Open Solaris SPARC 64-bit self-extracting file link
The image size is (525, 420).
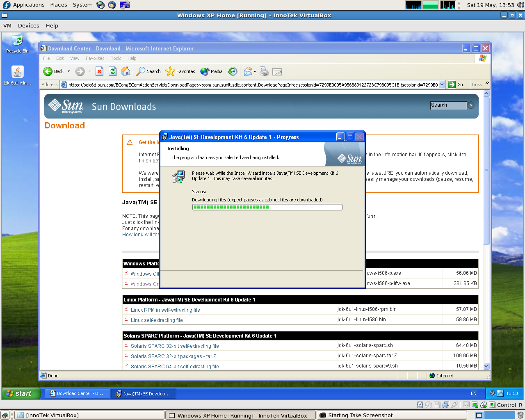(175, 367)
